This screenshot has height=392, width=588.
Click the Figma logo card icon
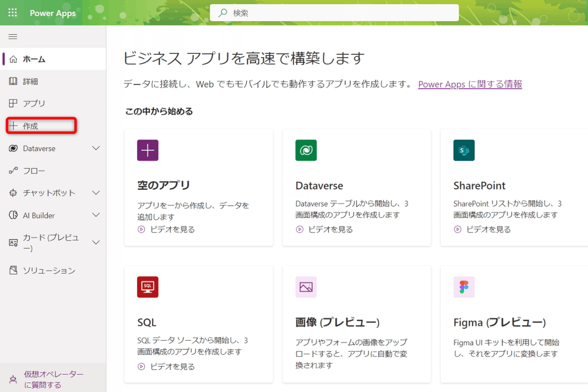coord(464,287)
